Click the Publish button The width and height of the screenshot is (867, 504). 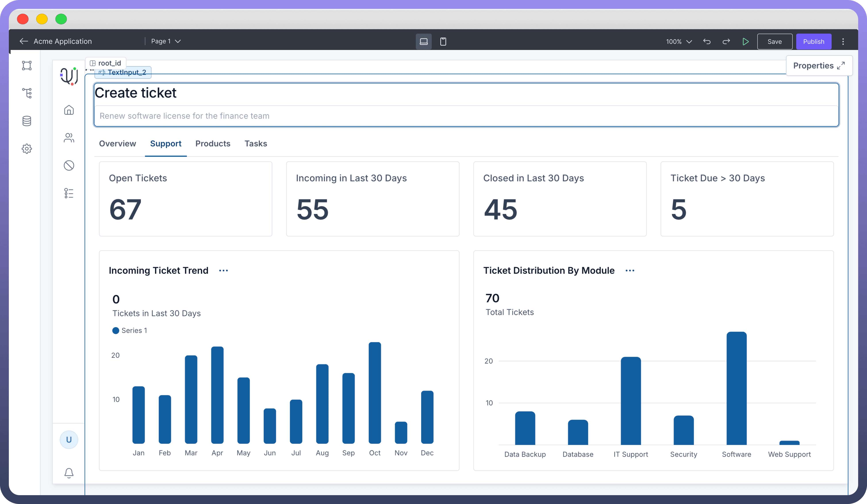[x=813, y=42]
